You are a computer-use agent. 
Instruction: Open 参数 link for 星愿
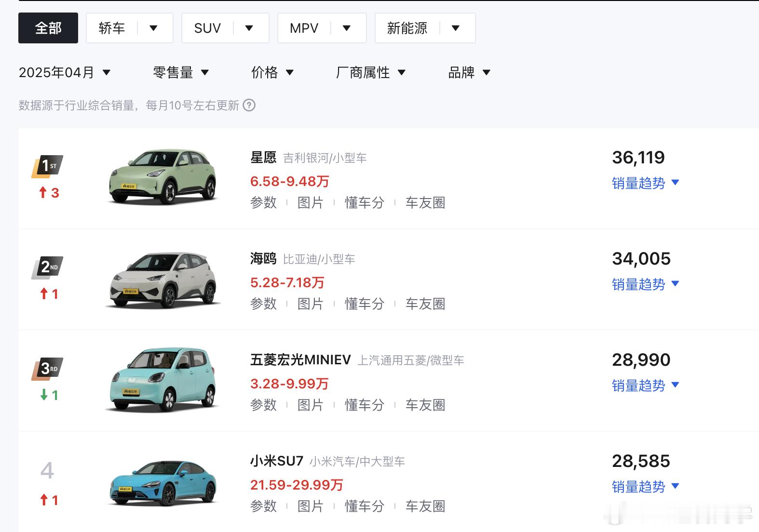point(263,203)
